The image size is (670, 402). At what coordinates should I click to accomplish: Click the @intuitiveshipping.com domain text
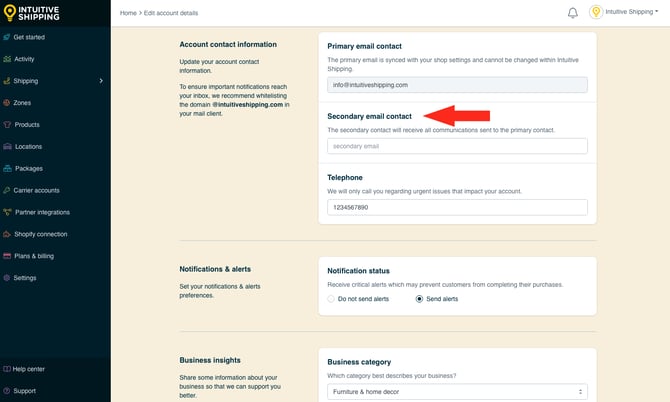click(248, 104)
